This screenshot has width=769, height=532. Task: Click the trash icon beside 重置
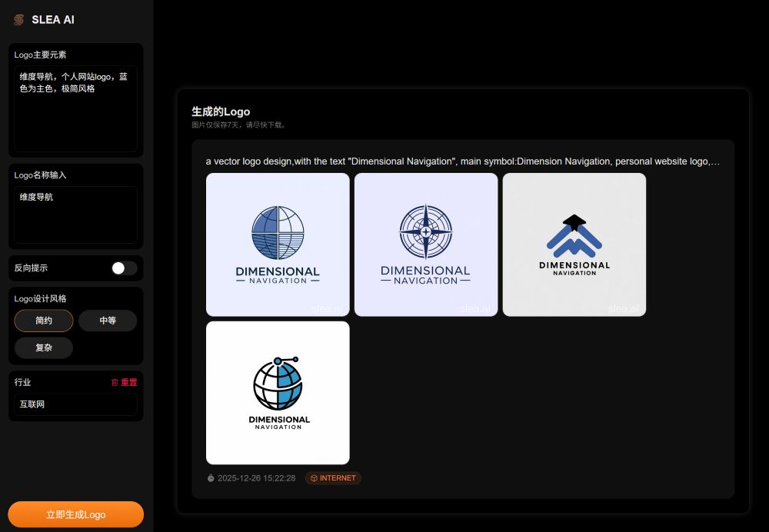click(x=114, y=381)
